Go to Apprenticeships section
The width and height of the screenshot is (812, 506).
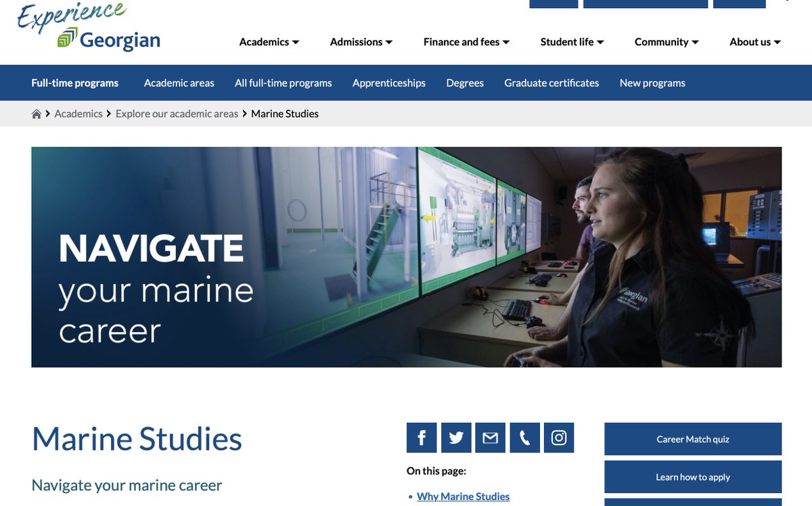tap(389, 83)
